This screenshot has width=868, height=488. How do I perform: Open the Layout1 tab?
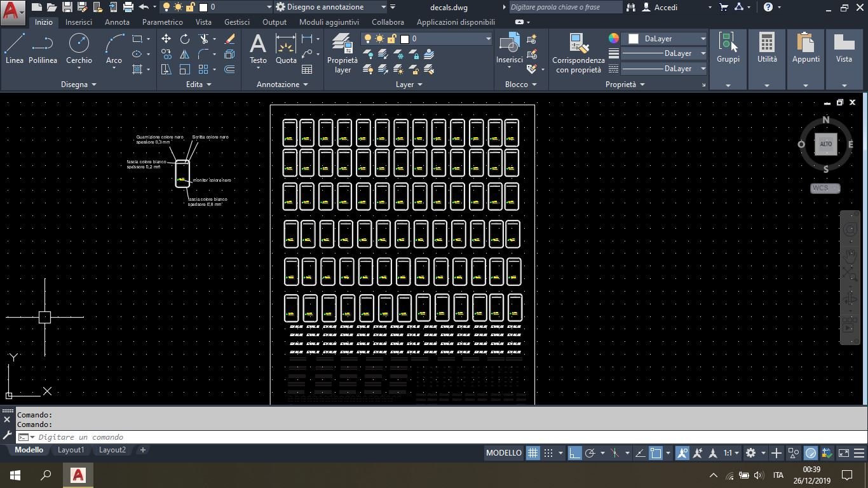71,450
